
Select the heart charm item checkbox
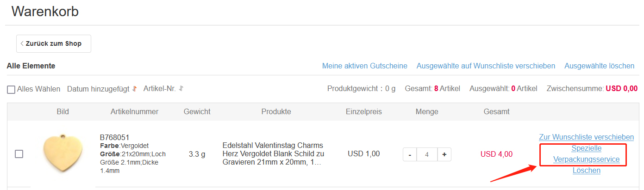(19, 154)
